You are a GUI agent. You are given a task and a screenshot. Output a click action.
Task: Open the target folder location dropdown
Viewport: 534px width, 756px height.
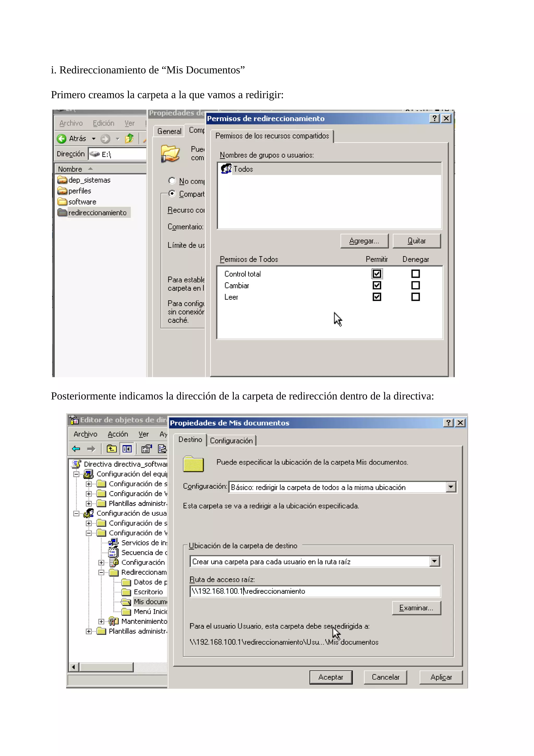pyautogui.click(x=435, y=561)
